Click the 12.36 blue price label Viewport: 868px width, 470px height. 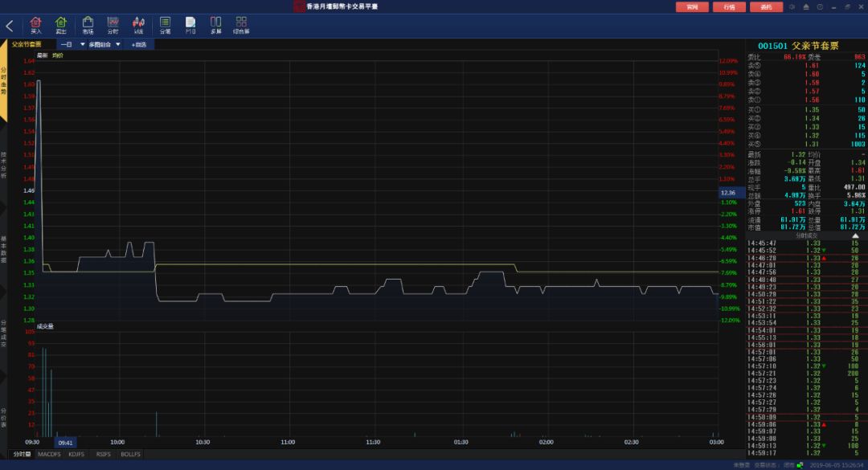[730, 193]
